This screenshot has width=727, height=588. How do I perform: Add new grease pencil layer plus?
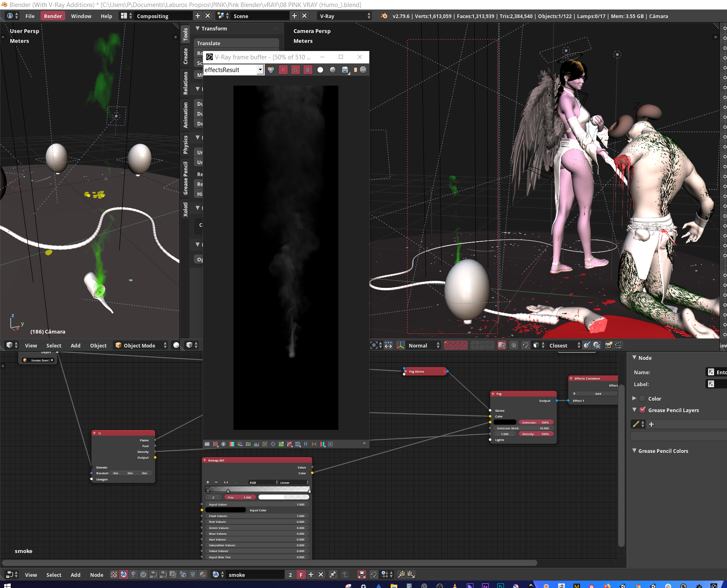(651, 424)
